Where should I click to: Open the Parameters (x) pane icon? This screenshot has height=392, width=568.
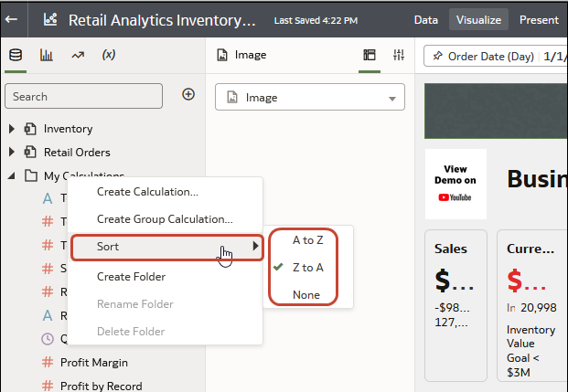coord(109,55)
